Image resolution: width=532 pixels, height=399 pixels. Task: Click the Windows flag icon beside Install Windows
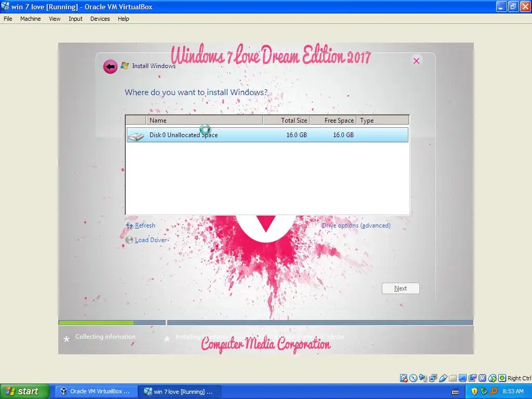[125, 66]
